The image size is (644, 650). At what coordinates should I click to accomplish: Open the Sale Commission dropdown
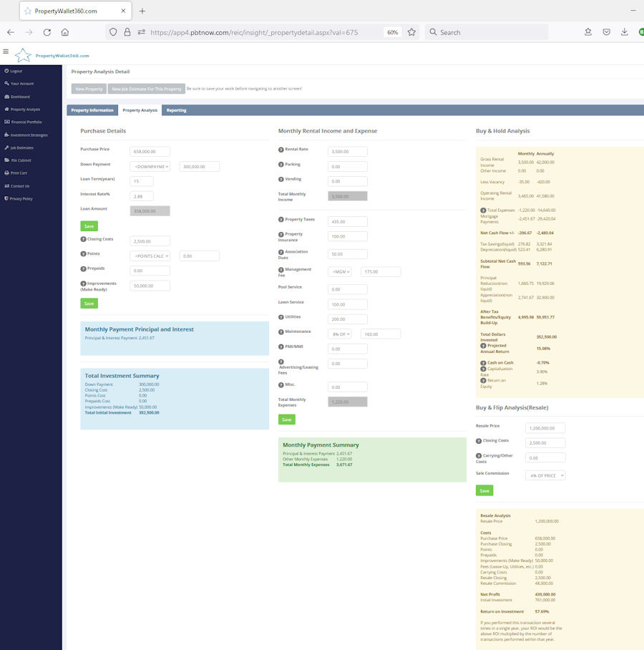pyautogui.click(x=545, y=475)
